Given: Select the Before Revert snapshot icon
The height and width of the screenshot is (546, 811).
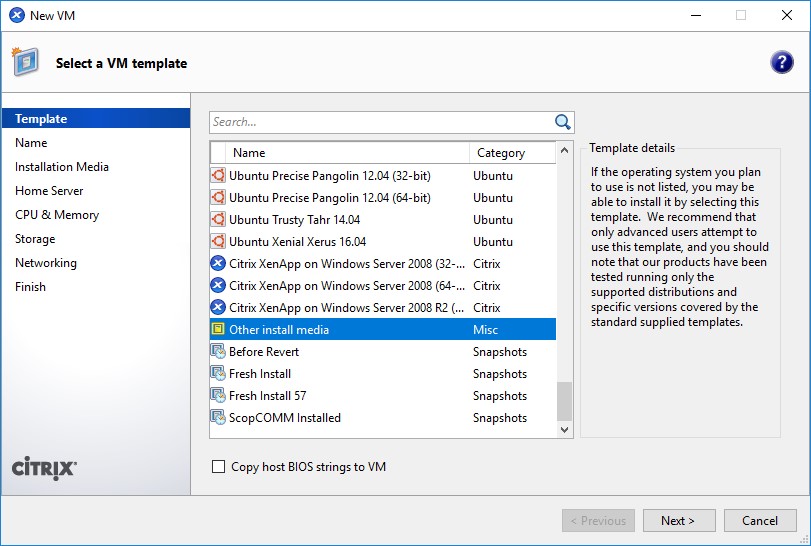Looking at the screenshot, I should click(218, 352).
